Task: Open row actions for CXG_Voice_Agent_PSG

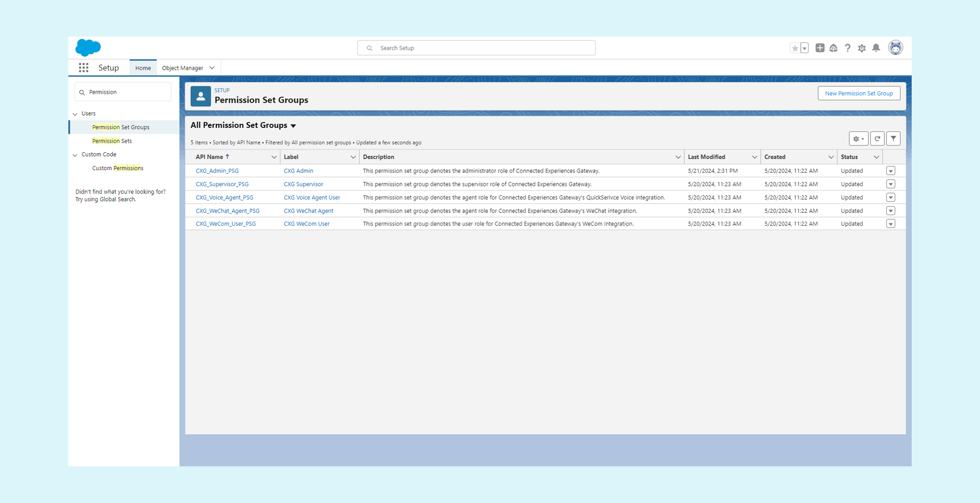Action: (x=891, y=197)
